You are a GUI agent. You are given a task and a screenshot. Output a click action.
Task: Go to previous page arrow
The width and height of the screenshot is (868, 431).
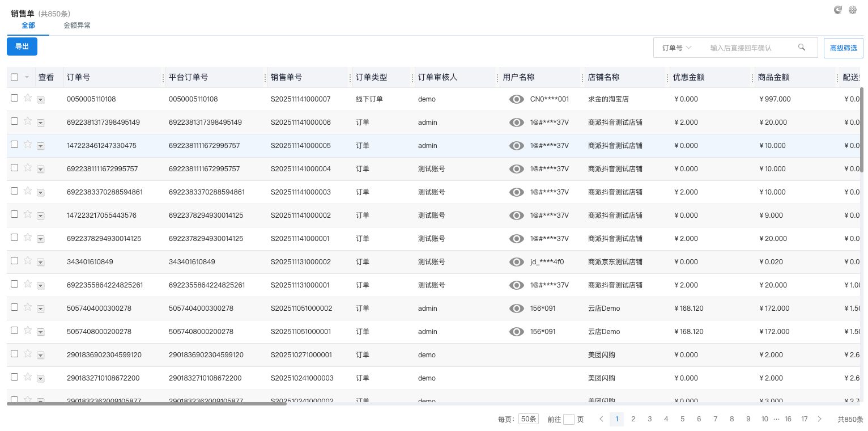tap(601, 419)
